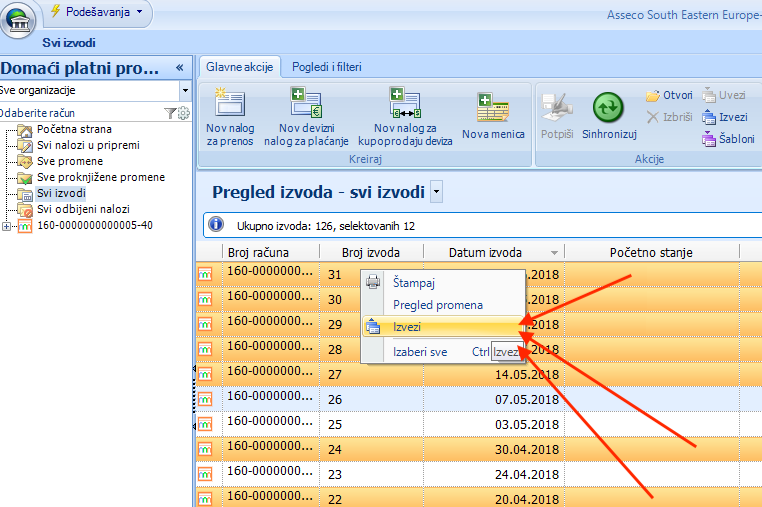
Task: Click the icon of statement row 27
Action: [205, 374]
